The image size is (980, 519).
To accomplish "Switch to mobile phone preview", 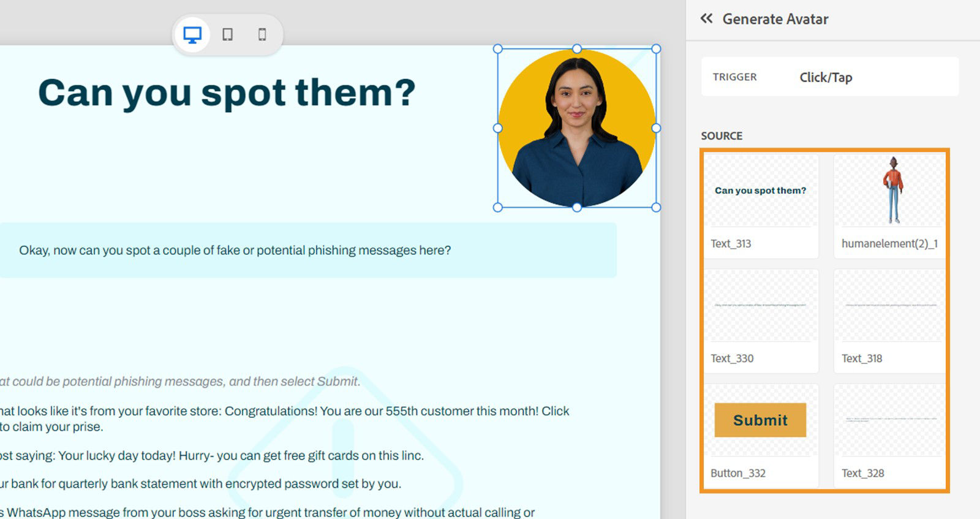I will 262,35.
